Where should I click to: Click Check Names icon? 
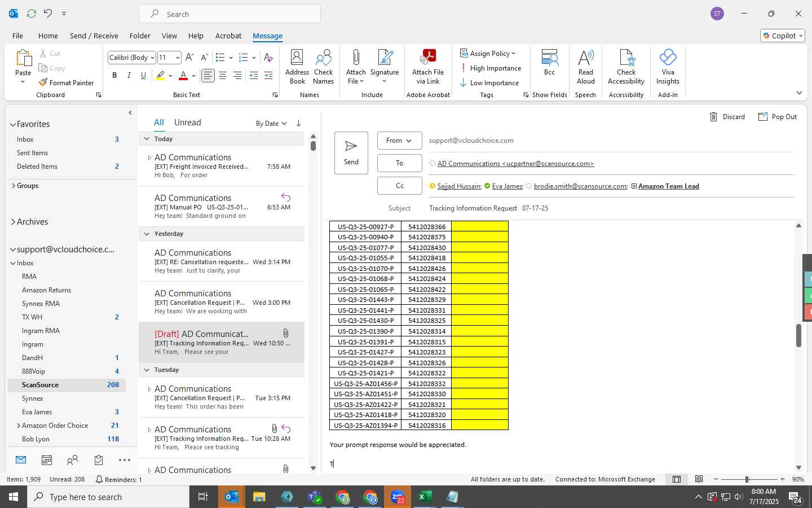tap(324, 67)
